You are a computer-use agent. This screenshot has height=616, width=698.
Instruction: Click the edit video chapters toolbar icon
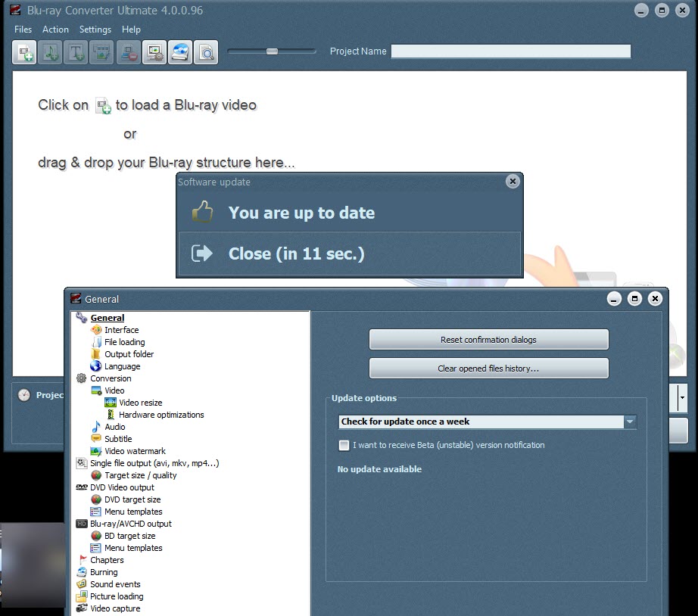click(101, 52)
